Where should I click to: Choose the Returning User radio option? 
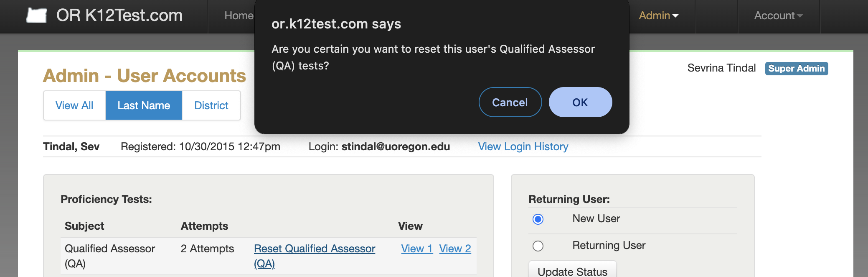pos(538,246)
